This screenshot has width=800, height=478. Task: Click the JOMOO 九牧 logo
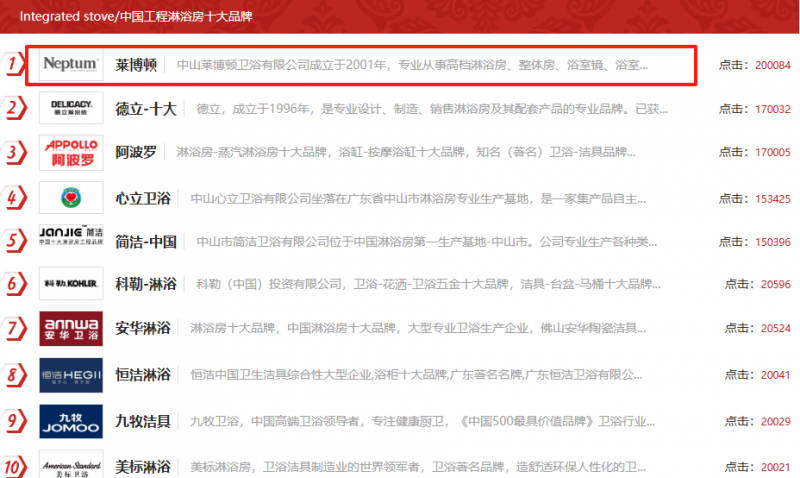pyautogui.click(x=71, y=421)
